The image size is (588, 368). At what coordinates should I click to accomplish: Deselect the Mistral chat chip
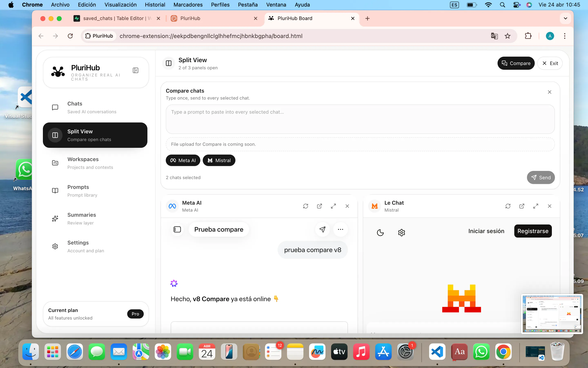[x=219, y=160]
